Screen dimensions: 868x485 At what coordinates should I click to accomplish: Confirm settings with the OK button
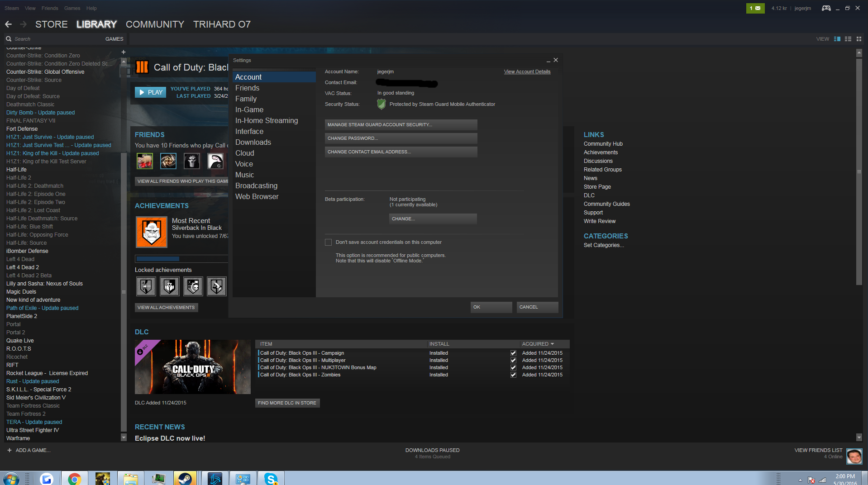coord(491,307)
